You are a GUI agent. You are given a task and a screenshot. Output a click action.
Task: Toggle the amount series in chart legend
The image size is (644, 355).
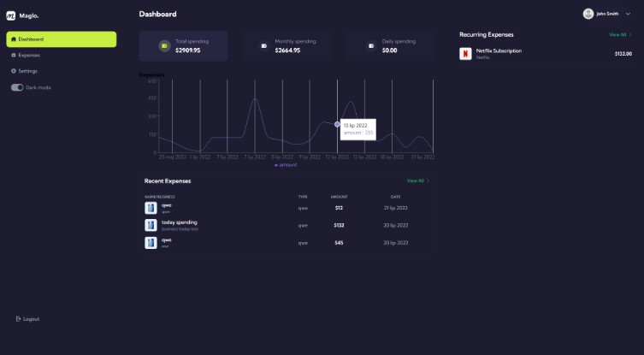click(x=286, y=164)
